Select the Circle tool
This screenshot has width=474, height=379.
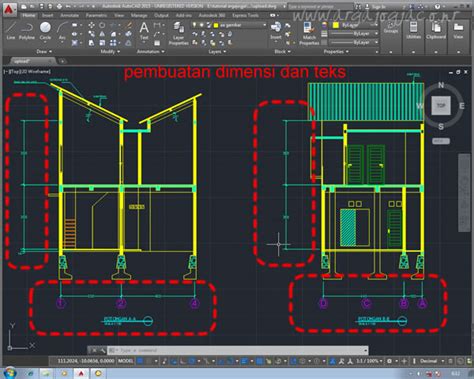(45, 31)
